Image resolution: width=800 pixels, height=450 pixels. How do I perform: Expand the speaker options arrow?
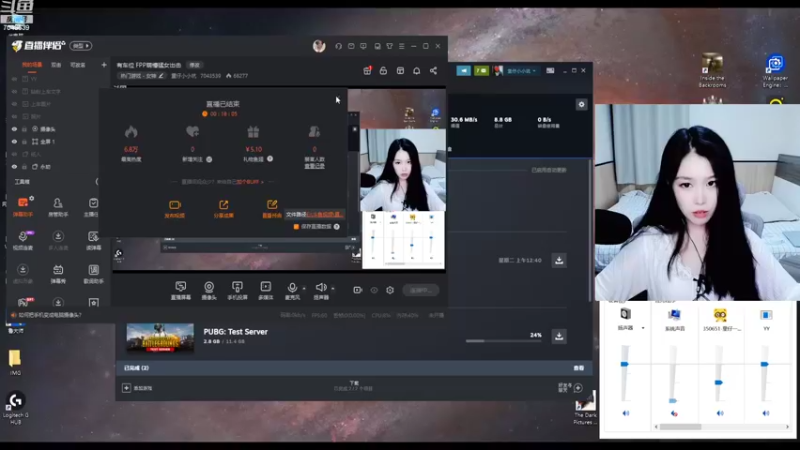(333, 288)
